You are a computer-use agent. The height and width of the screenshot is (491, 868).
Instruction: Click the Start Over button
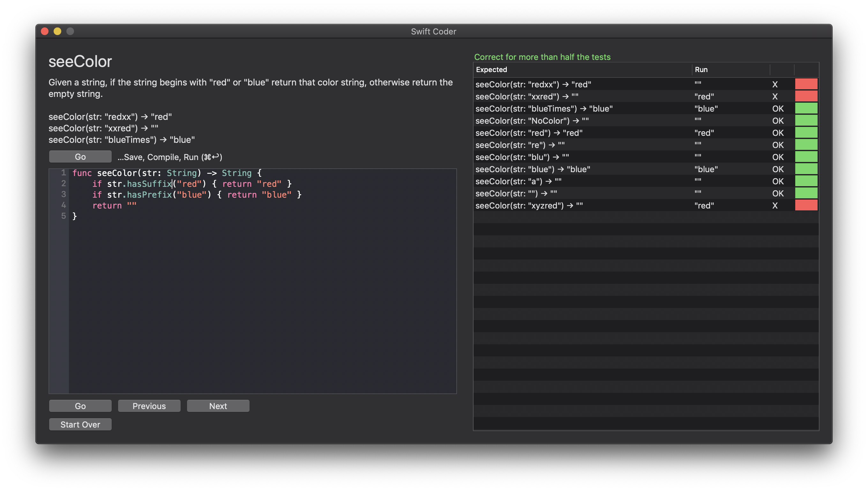pyautogui.click(x=80, y=425)
